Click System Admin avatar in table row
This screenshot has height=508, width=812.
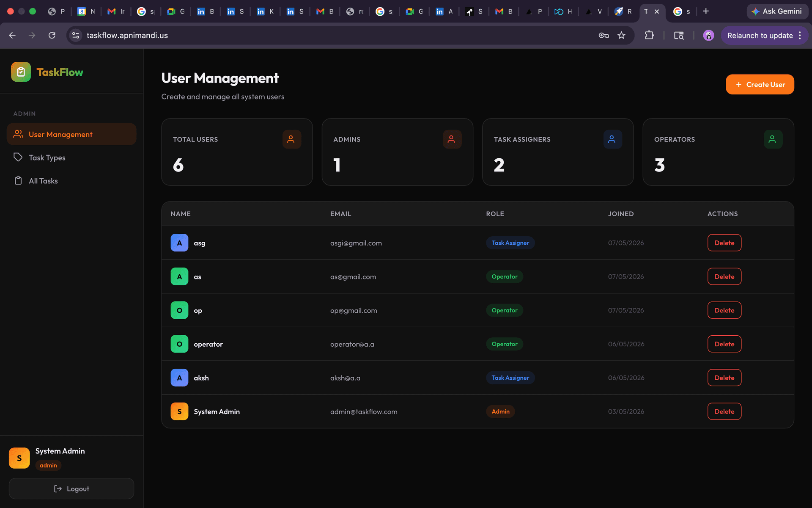tap(179, 411)
